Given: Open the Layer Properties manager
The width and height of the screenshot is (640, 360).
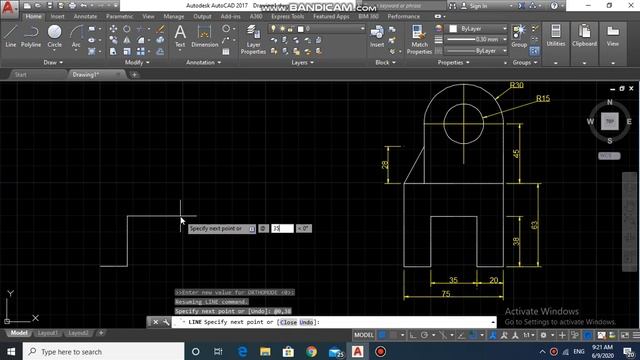Looking at the screenshot, I should (253, 39).
